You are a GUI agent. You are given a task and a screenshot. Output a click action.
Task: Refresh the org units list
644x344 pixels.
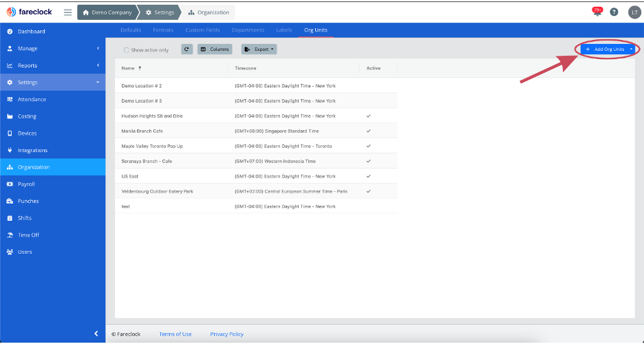point(187,50)
